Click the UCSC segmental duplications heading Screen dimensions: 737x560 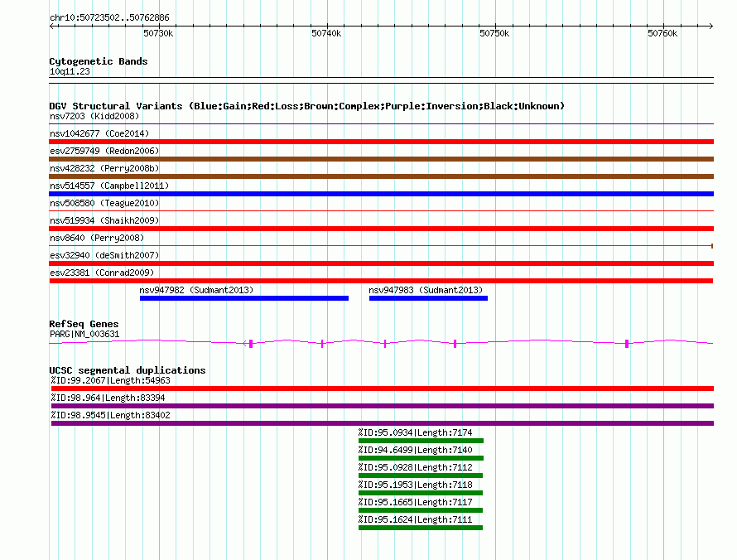[x=128, y=370]
